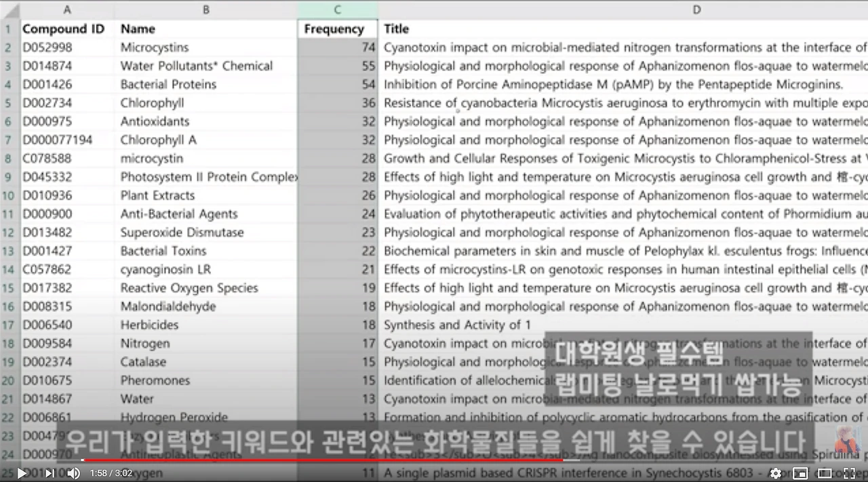Select Photosystem II Protein Complex cell

coord(206,177)
